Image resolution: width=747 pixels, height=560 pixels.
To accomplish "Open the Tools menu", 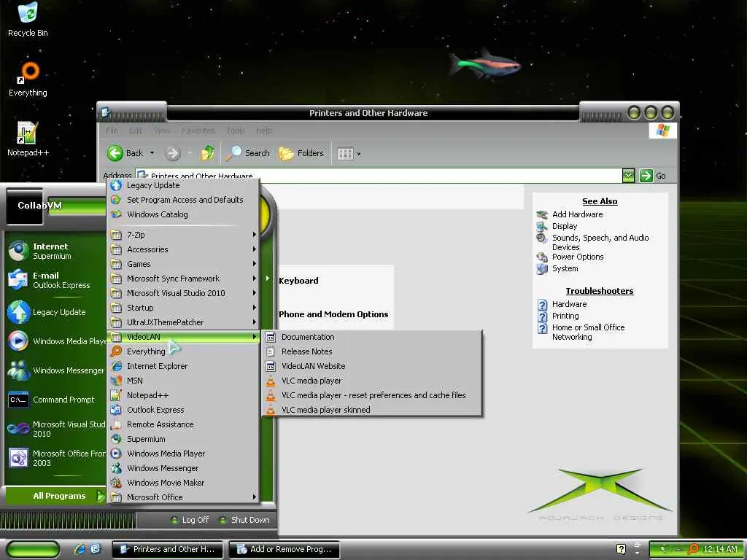I will coord(236,131).
